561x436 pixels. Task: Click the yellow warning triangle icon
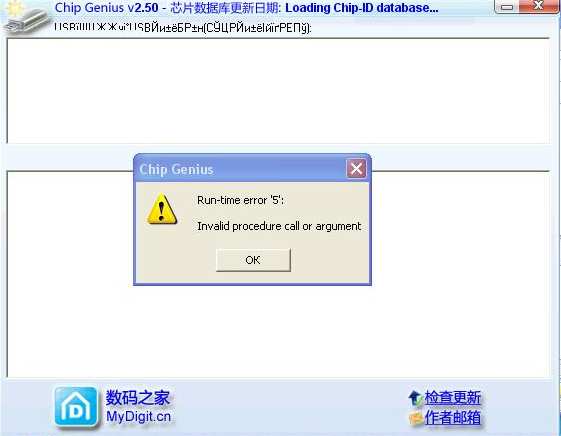coord(162,209)
